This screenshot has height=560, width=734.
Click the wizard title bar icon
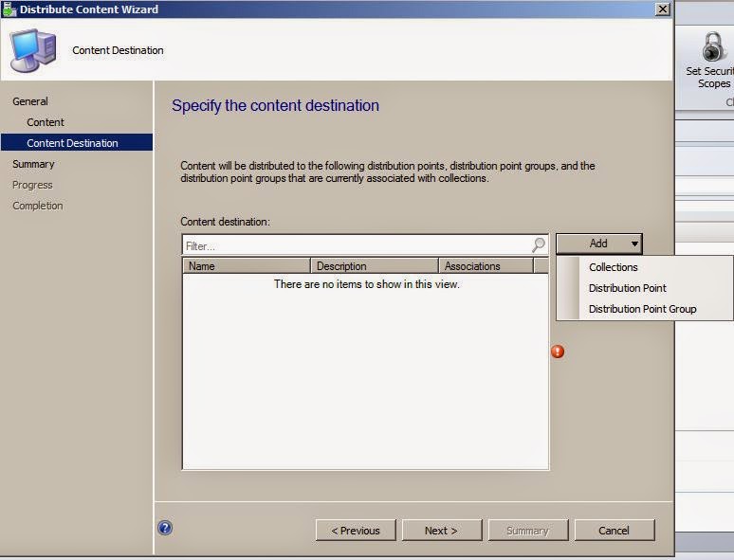coord(9,9)
